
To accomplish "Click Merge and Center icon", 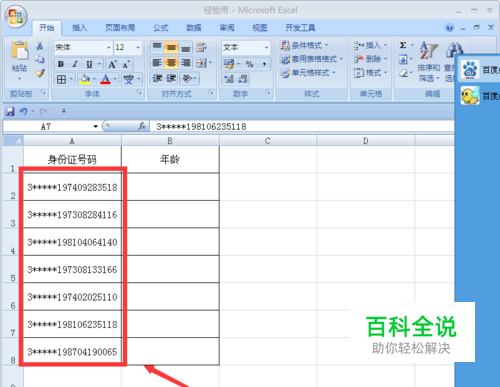I will (x=201, y=63).
